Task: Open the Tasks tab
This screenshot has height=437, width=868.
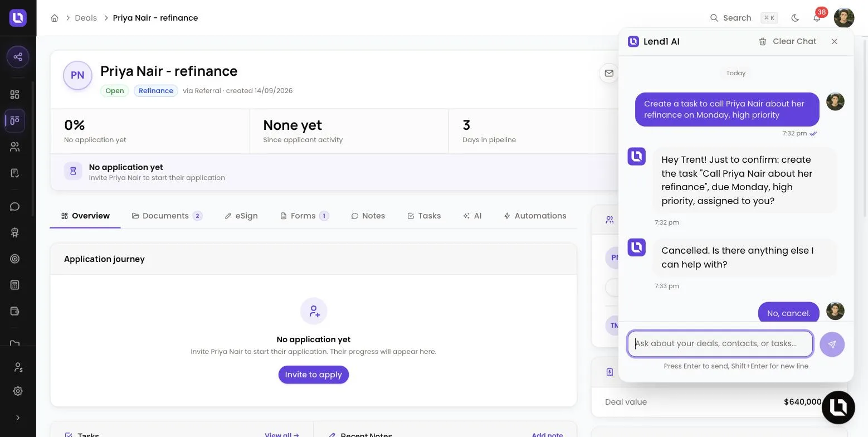Action: [424, 216]
